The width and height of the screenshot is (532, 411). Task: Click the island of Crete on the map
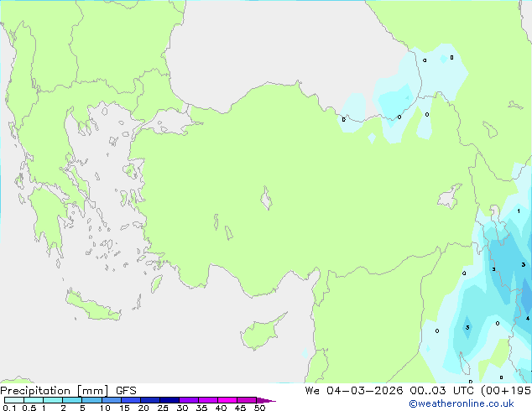[x=93, y=306]
